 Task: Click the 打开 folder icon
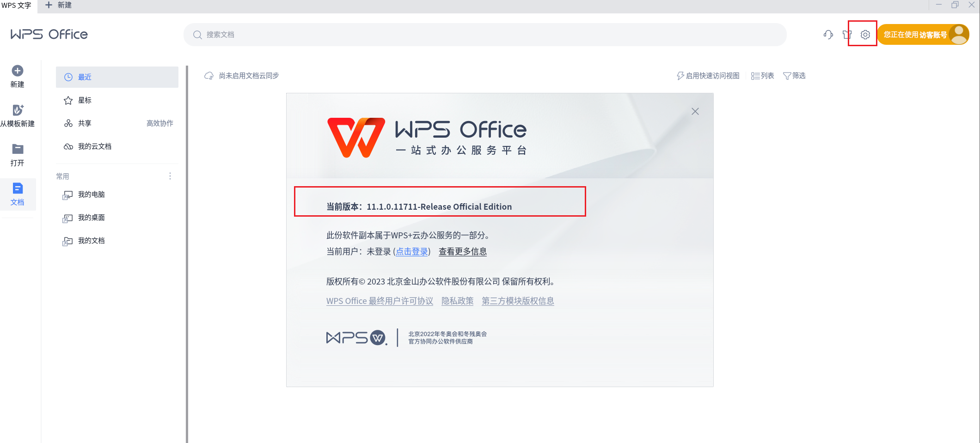[x=18, y=149]
